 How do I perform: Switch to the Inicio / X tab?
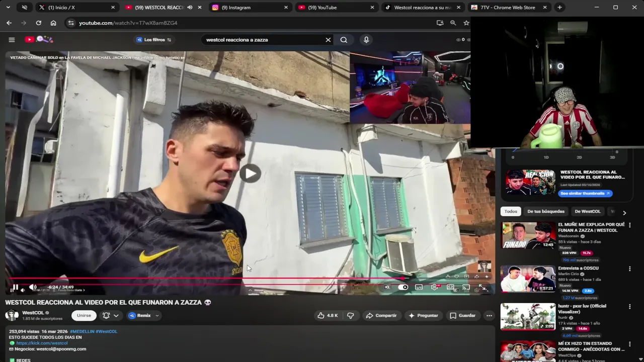(75, 8)
